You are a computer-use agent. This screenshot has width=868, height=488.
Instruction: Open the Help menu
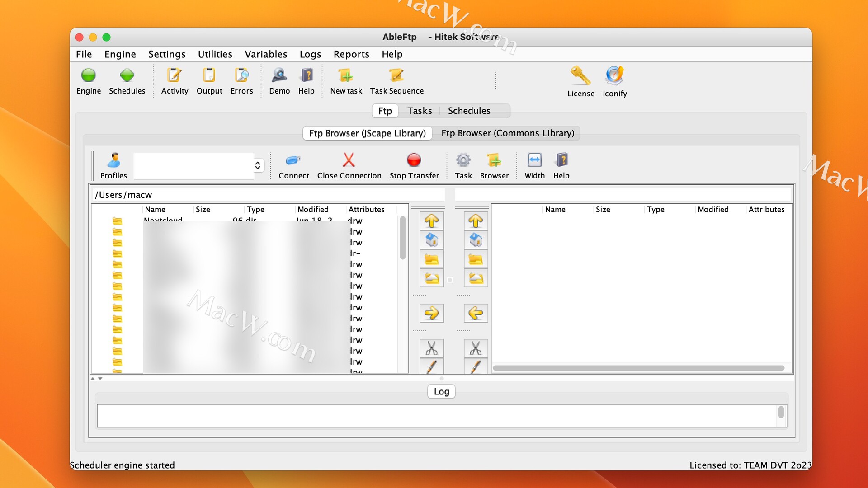pyautogui.click(x=392, y=54)
